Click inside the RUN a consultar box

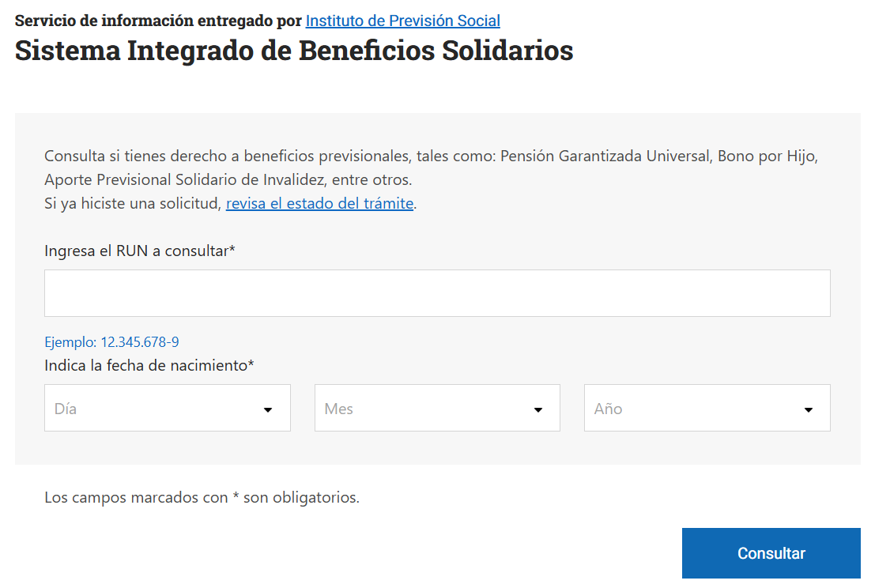point(437,292)
